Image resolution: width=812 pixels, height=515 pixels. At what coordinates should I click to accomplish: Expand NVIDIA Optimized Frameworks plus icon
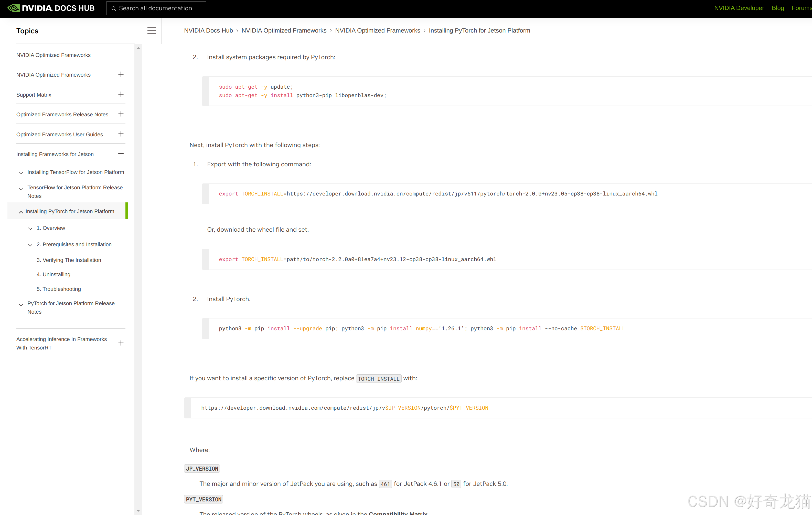click(x=121, y=74)
